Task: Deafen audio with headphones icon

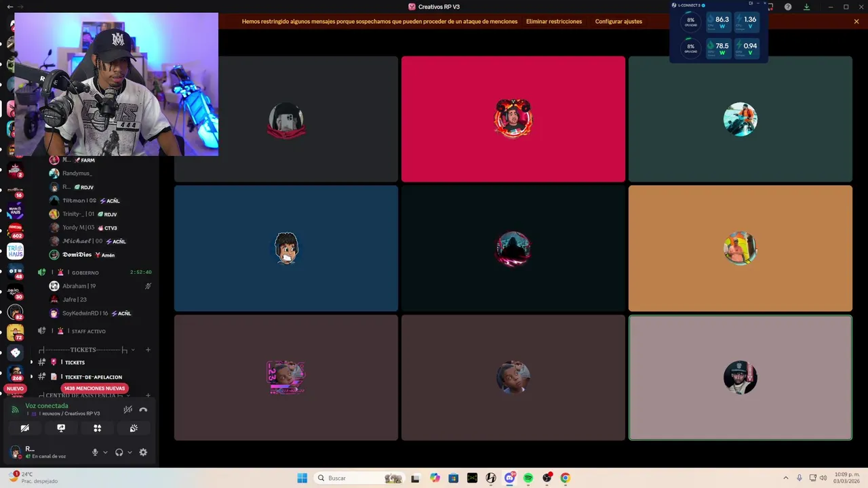Action: 119,452
